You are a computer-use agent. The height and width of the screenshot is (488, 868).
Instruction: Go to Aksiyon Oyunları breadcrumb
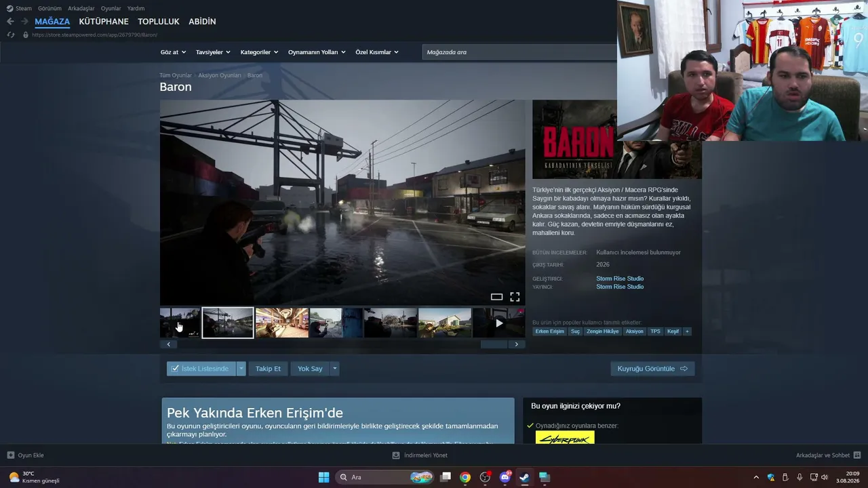click(x=220, y=75)
